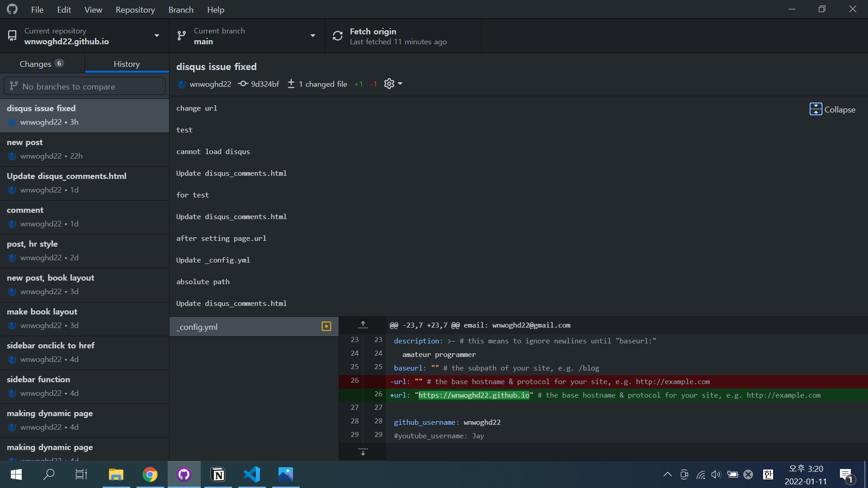Viewport: 868px width, 488px height.
Task: Click the changed files plus-minus icon
Action: (291, 84)
